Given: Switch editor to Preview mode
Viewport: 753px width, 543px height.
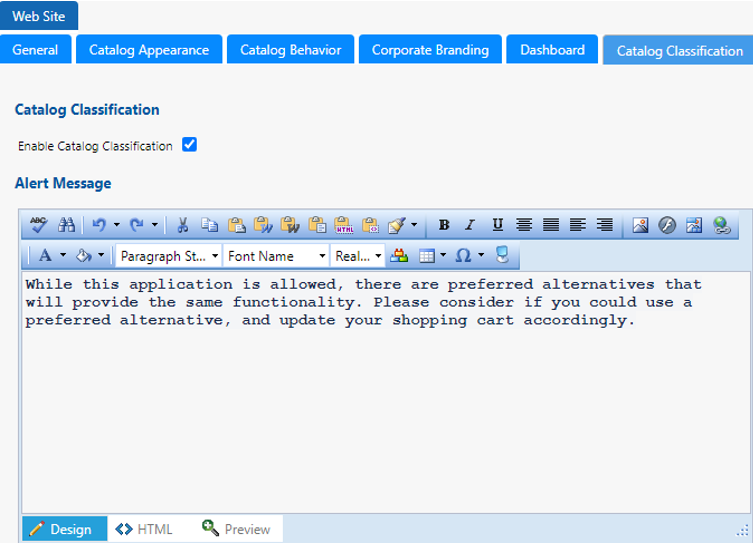Looking at the screenshot, I should pyautogui.click(x=237, y=529).
